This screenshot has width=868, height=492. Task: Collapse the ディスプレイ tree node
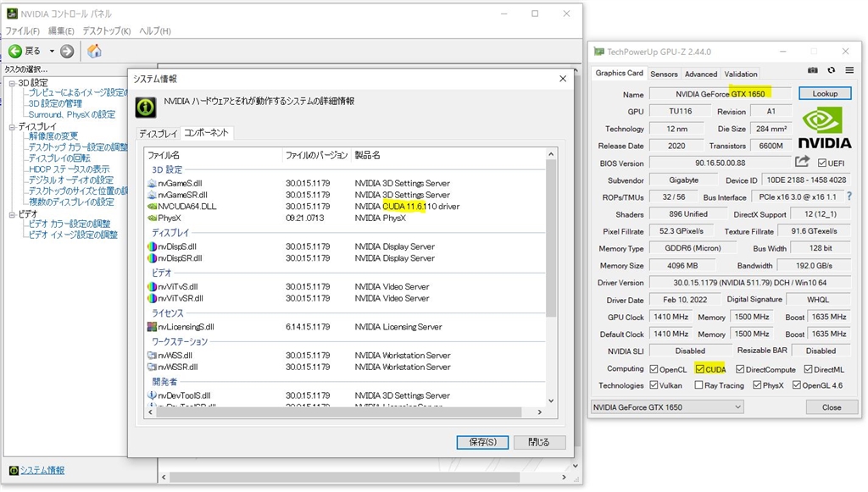pyautogui.click(x=12, y=127)
